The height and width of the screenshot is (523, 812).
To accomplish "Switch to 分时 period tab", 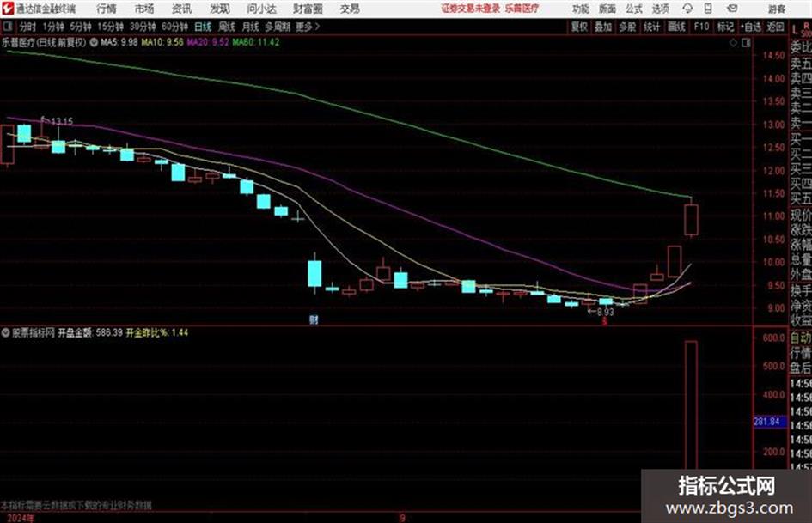I will 27,27.
